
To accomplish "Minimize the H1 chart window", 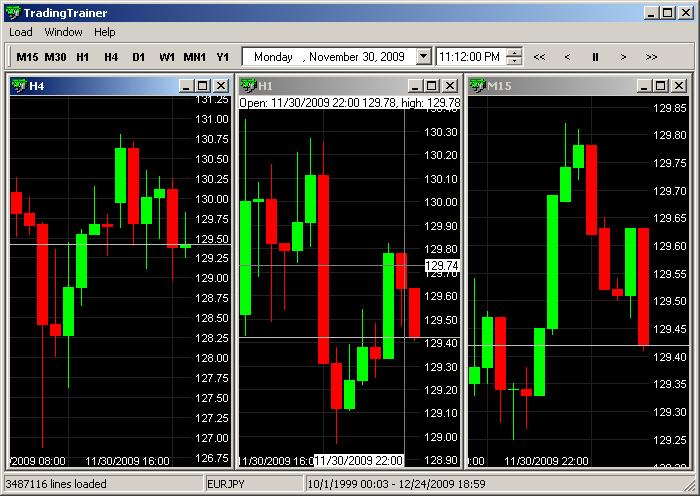I will [415, 86].
